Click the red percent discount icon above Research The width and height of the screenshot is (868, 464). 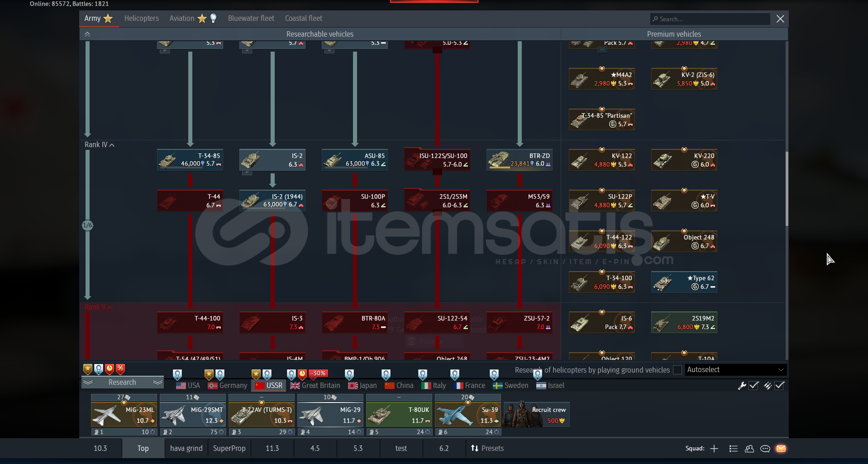[120, 369]
